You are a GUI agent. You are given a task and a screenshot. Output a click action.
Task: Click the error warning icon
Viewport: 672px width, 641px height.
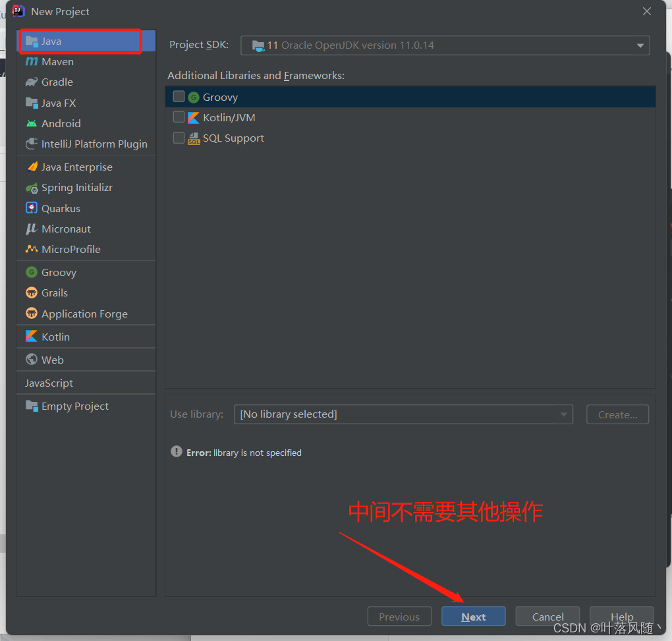click(177, 452)
